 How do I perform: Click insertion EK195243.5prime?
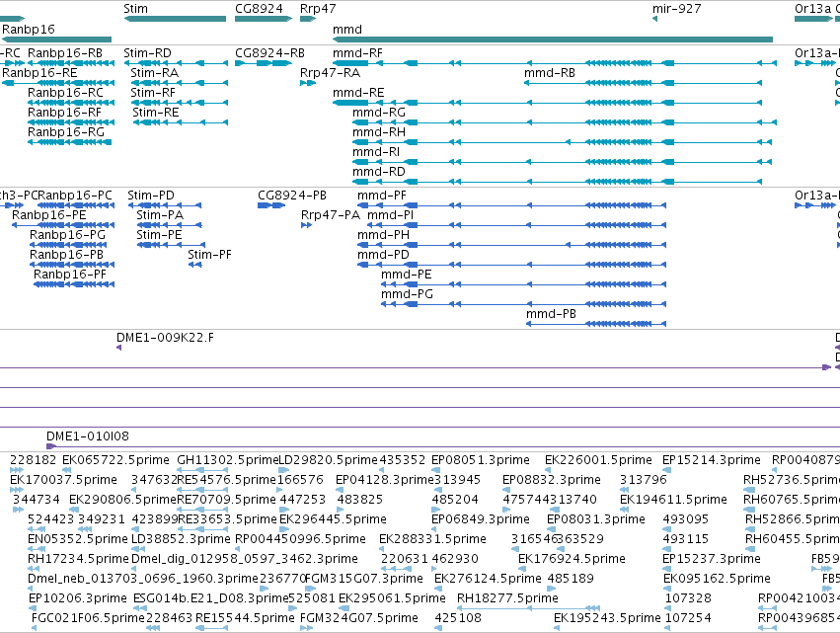(x=557, y=628)
